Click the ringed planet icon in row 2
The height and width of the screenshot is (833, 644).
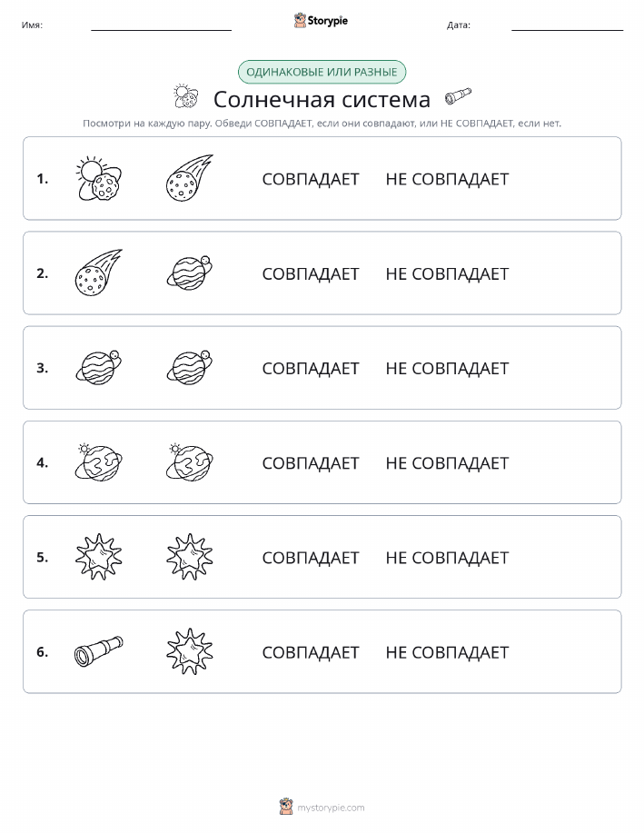pos(190,273)
